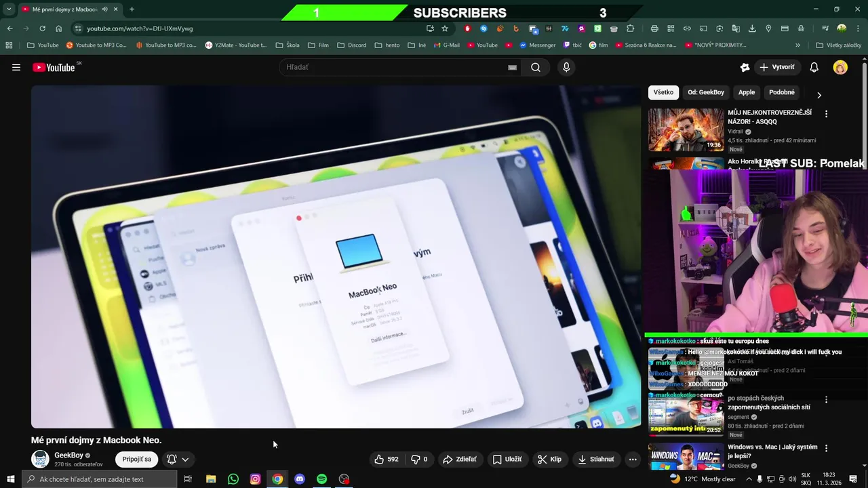Click the print icon in Chrome toolbar

(654, 28)
